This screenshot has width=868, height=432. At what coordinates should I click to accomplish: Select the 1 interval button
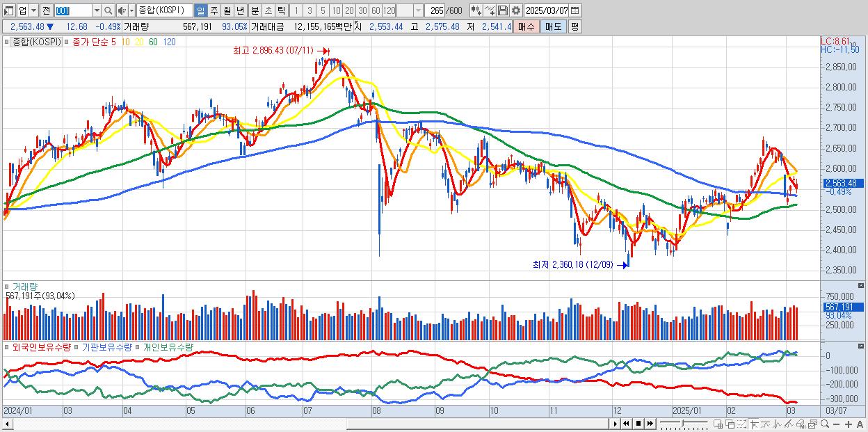click(x=296, y=10)
